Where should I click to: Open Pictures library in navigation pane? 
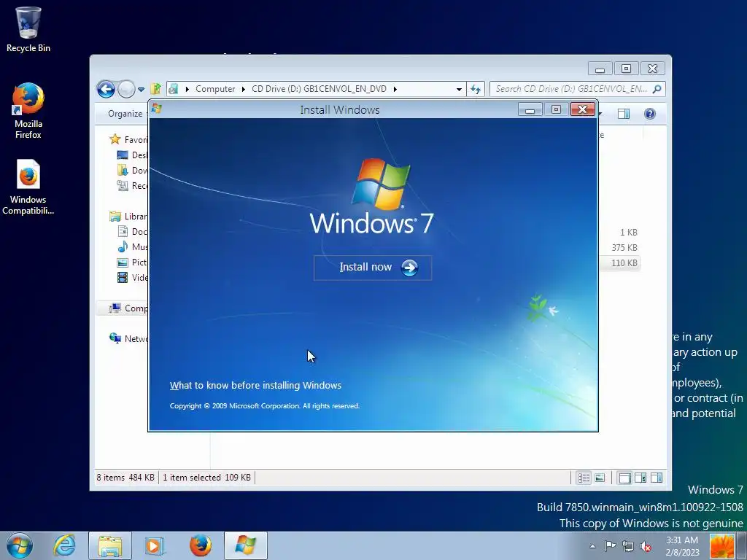point(133,262)
